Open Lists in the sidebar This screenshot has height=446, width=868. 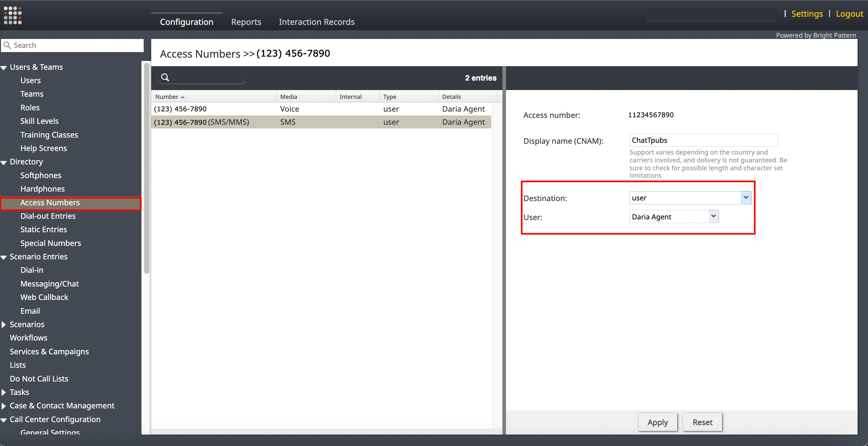point(18,365)
